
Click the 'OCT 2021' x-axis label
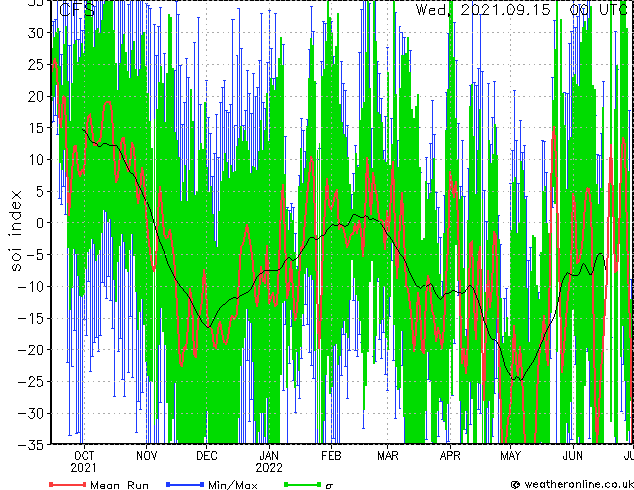[x=84, y=462]
